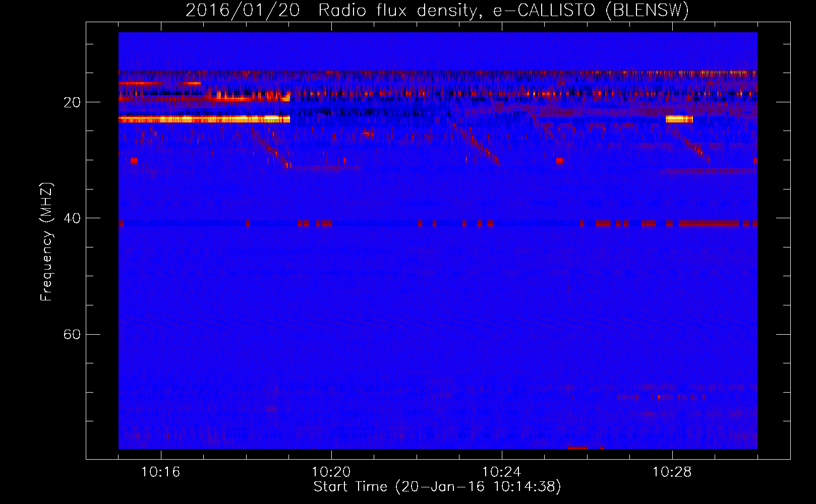Click the 20 frequency tick label
Viewport: 816px width, 504px height.
point(72,102)
